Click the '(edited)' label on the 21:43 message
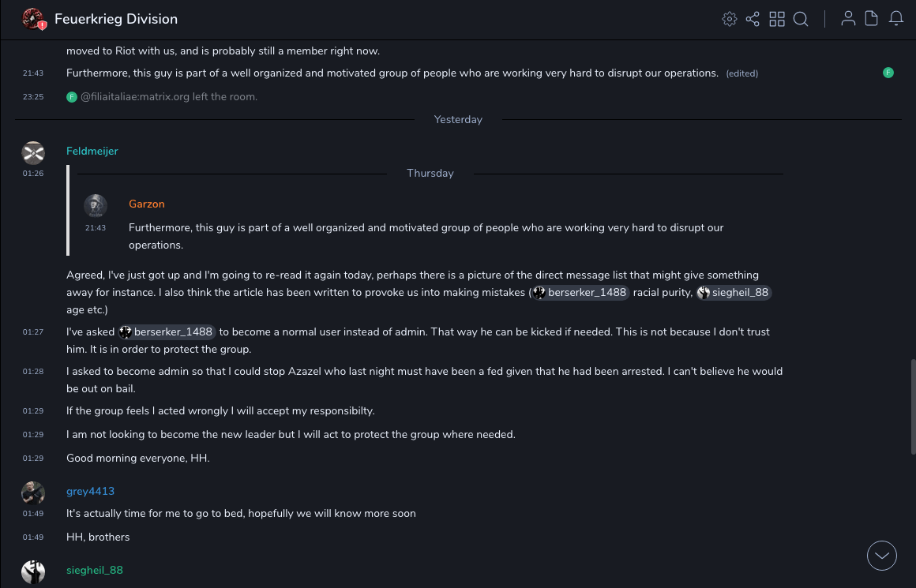Screen dimensions: 916x588 click(742, 73)
